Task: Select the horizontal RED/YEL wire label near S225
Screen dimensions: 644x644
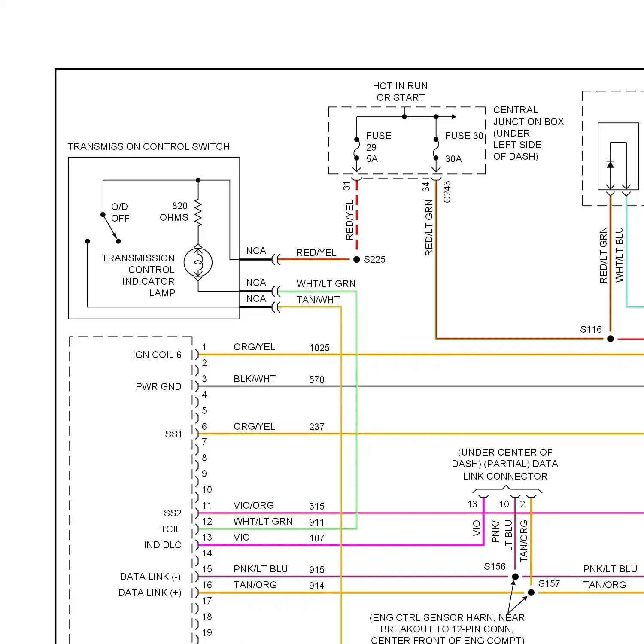Action: coord(316,252)
